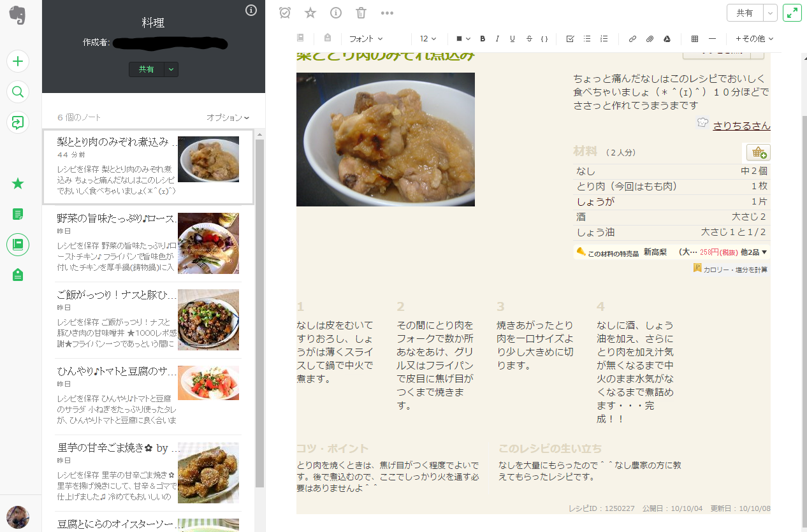Screen dimensions: 807x532
Task: Expand the notebook 共有 dropdown arrow
Action: coord(171,69)
